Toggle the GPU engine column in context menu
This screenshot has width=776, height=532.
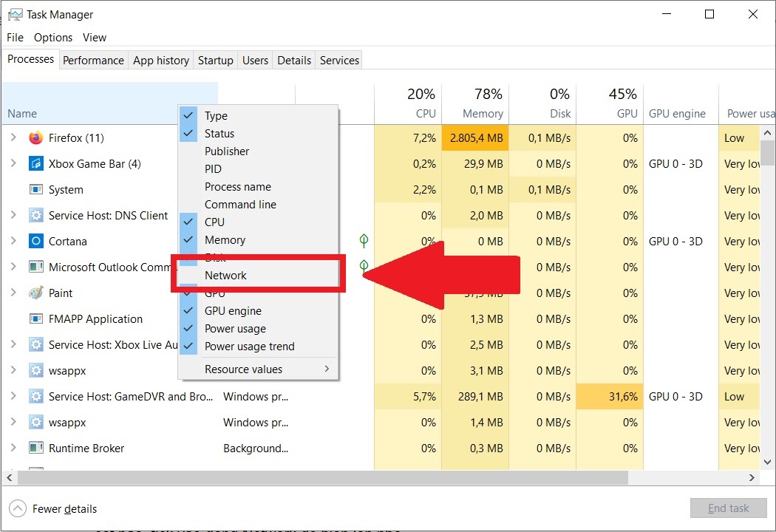click(x=258, y=311)
